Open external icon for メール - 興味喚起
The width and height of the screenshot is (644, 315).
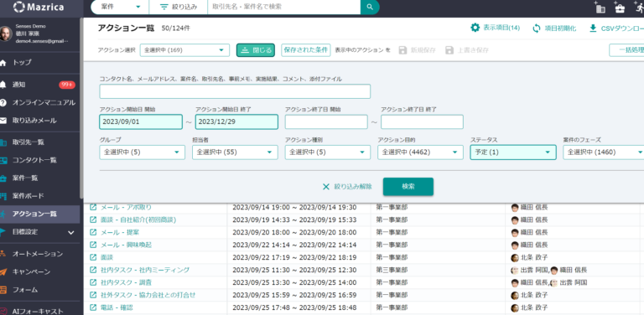point(93,245)
